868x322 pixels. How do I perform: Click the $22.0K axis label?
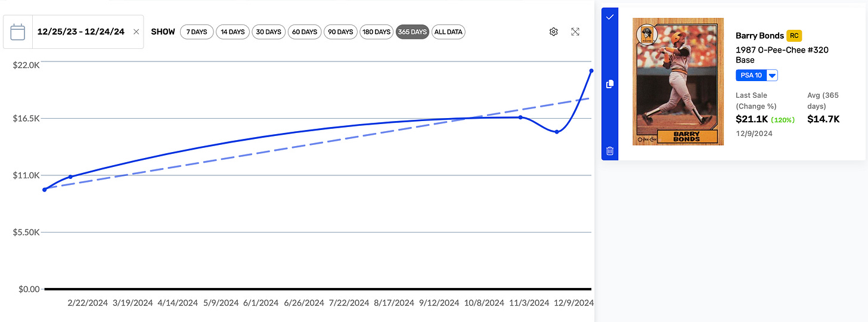(26, 65)
